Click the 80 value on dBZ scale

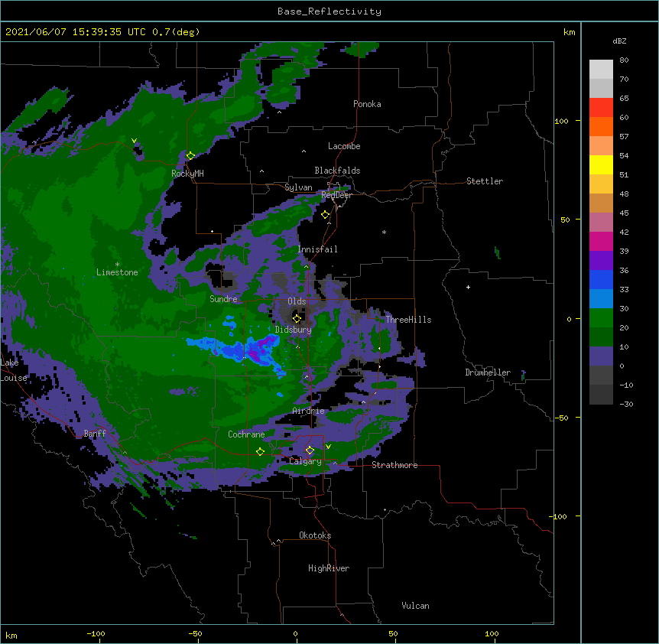click(624, 60)
